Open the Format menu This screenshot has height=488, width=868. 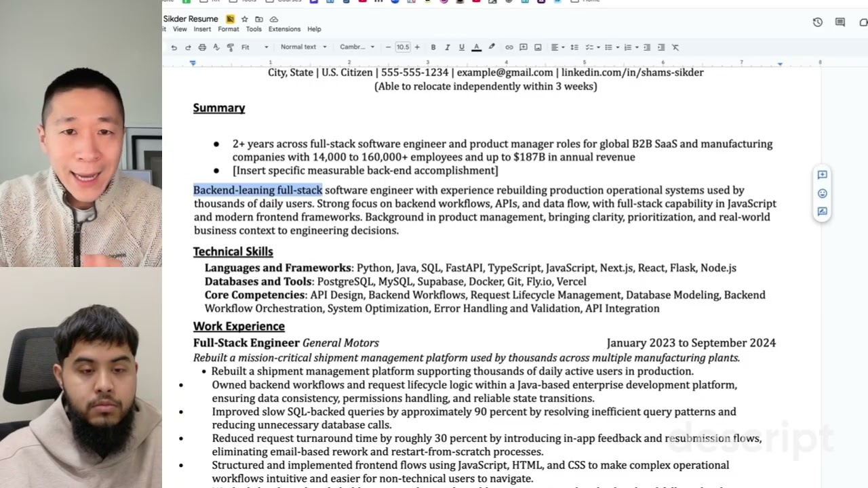[229, 29]
